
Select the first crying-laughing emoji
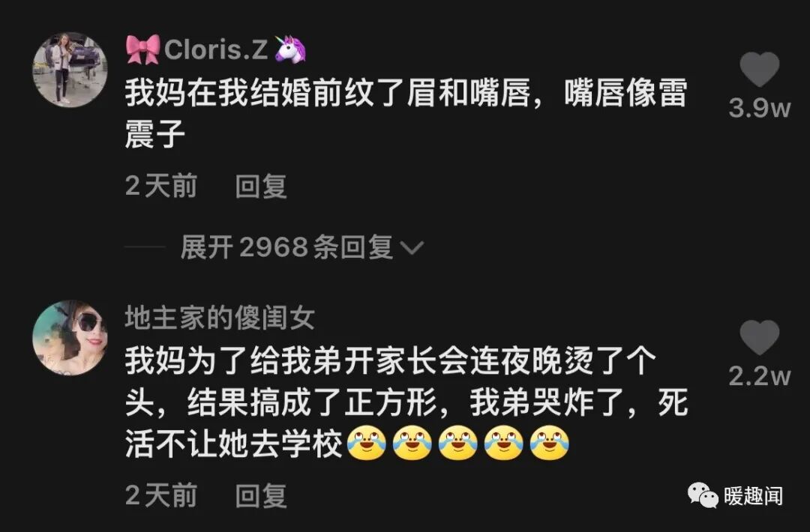[x=366, y=443]
